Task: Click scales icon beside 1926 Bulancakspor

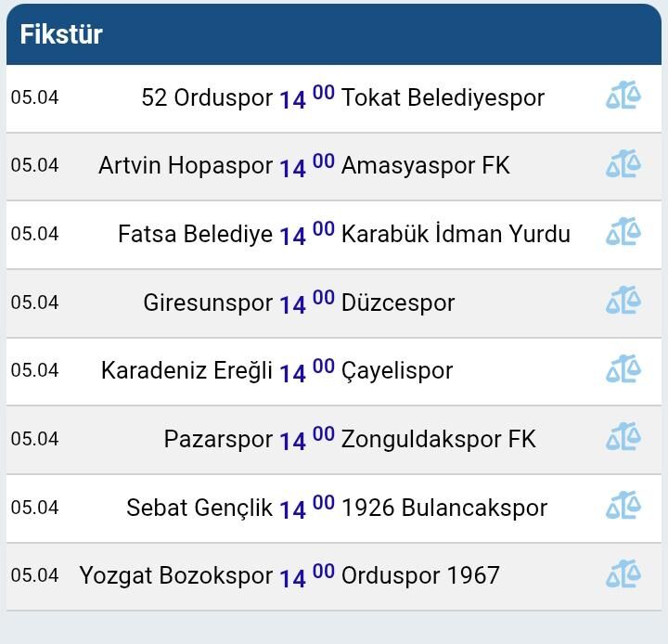Action: [x=623, y=506]
